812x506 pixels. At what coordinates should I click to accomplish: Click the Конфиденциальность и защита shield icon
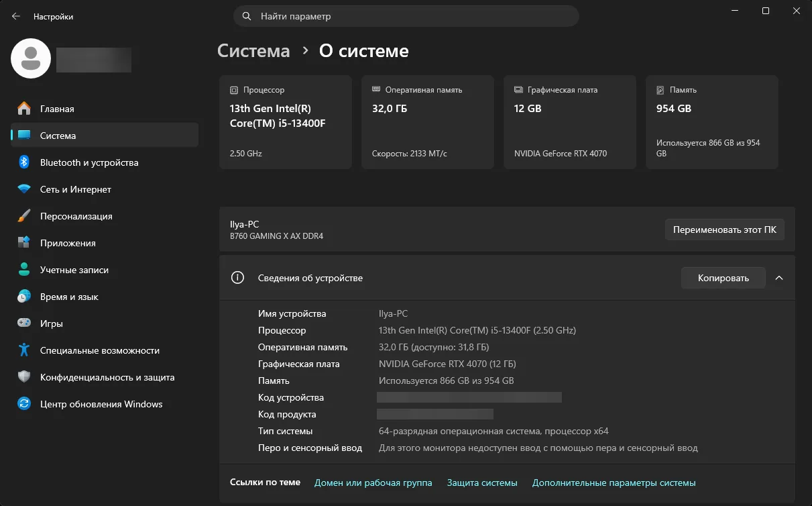tap(24, 377)
